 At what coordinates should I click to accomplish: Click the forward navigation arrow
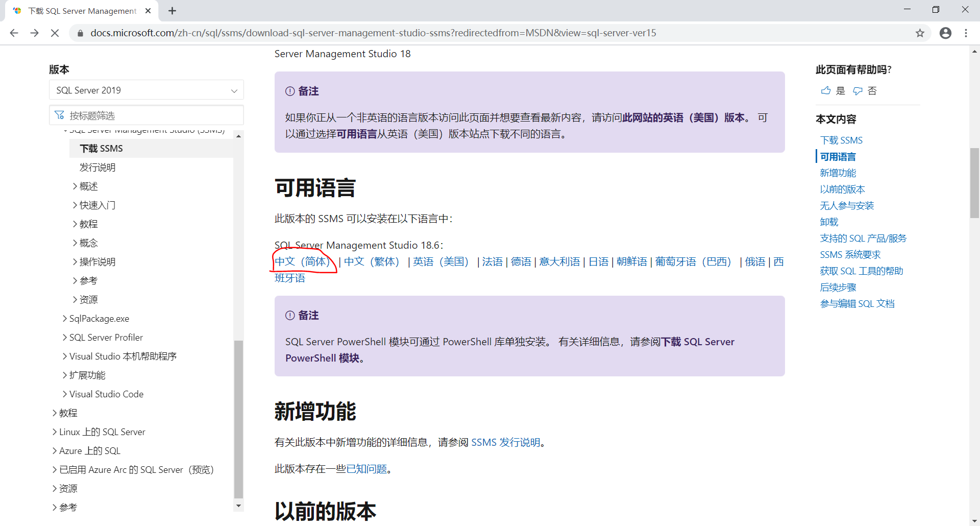(34, 33)
